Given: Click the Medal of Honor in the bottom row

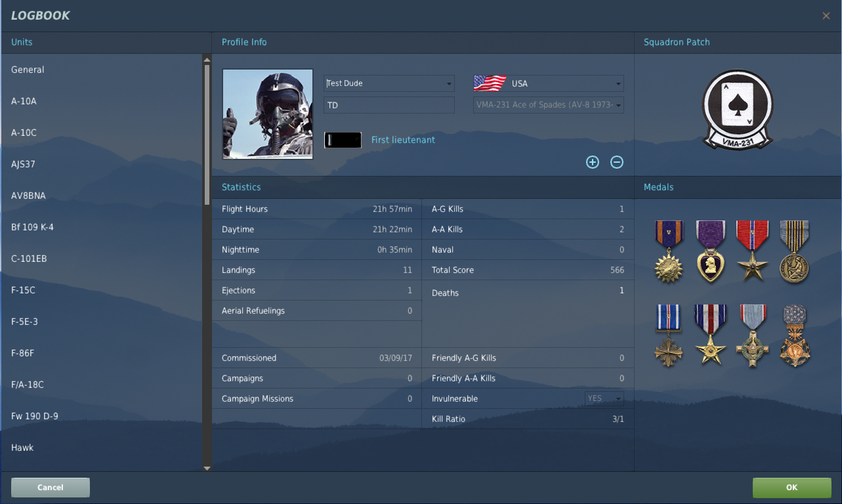Looking at the screenshot, I should point(794,335).
